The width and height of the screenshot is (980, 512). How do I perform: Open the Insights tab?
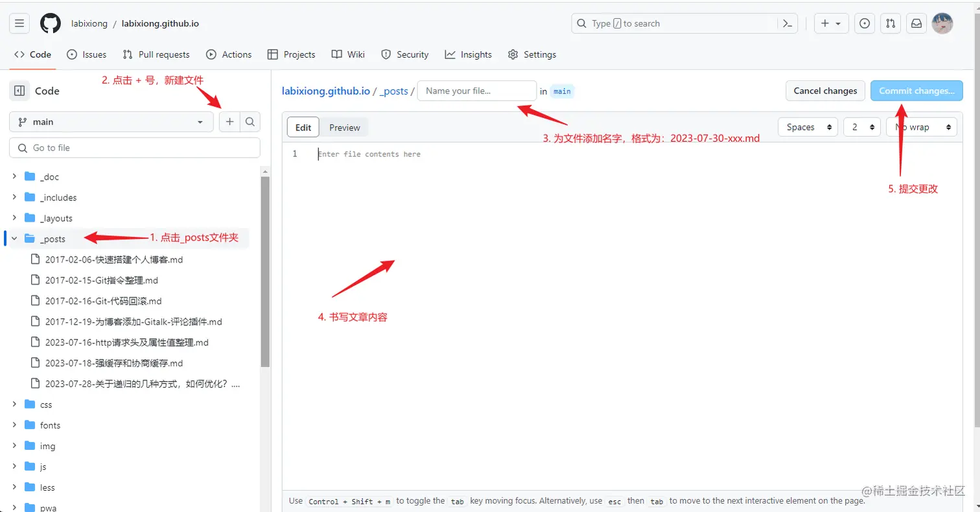pyautogui.click(x=468, y=54)
